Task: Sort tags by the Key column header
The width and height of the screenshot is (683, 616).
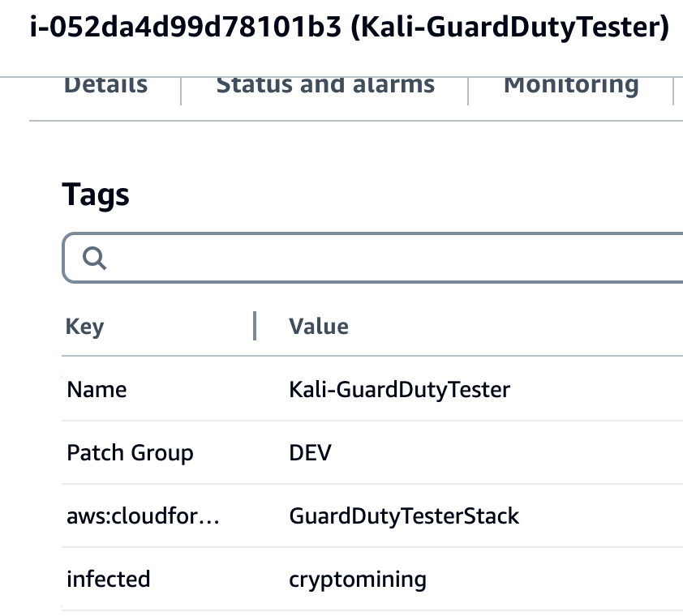Action: (84, 327)
